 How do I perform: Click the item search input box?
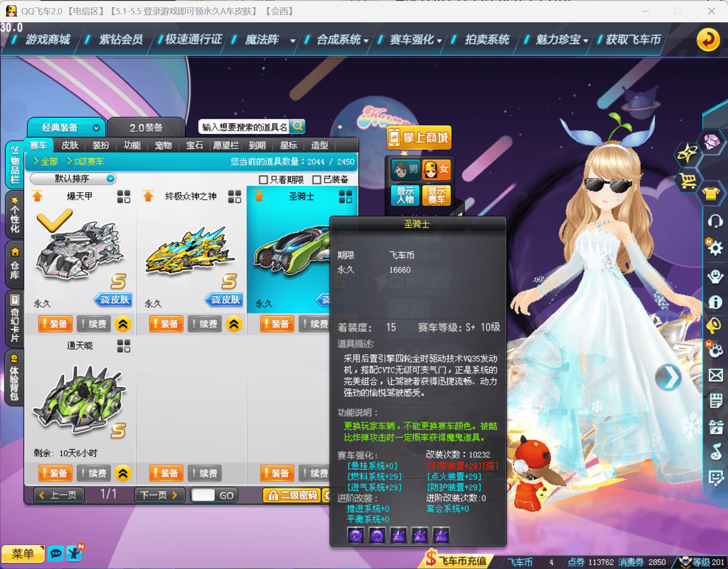tap(244, 127)
